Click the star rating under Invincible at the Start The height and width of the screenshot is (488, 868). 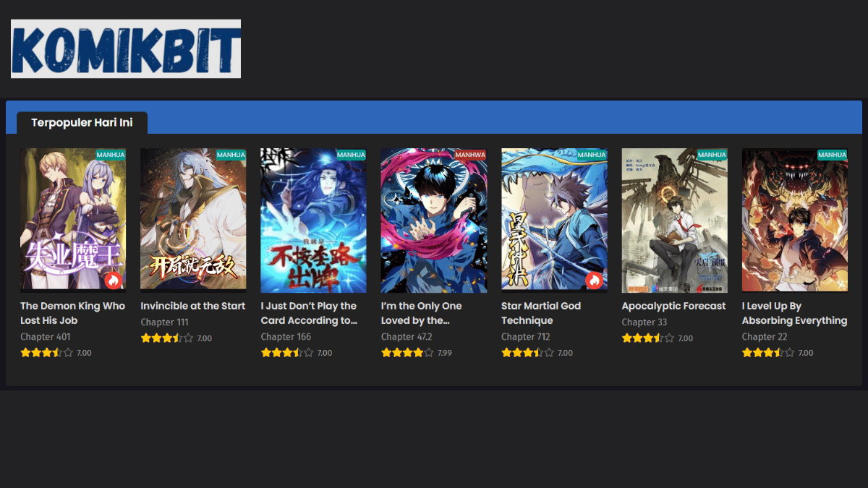pos(166,338)
